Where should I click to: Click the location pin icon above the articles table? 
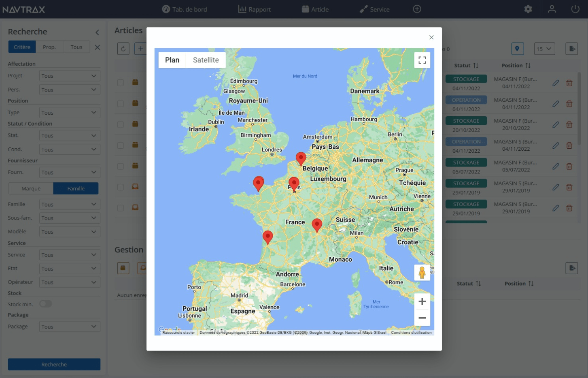pyautogui.click(x=518, y=48)
